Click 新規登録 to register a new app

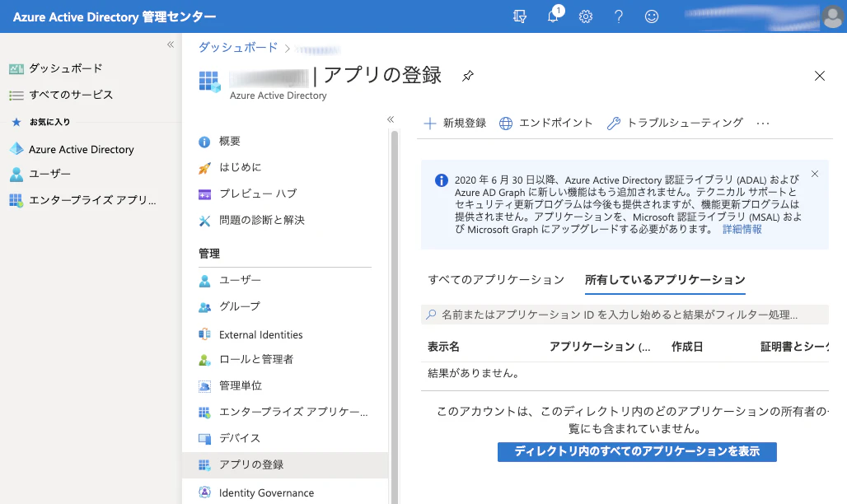(x=455, y=124)
